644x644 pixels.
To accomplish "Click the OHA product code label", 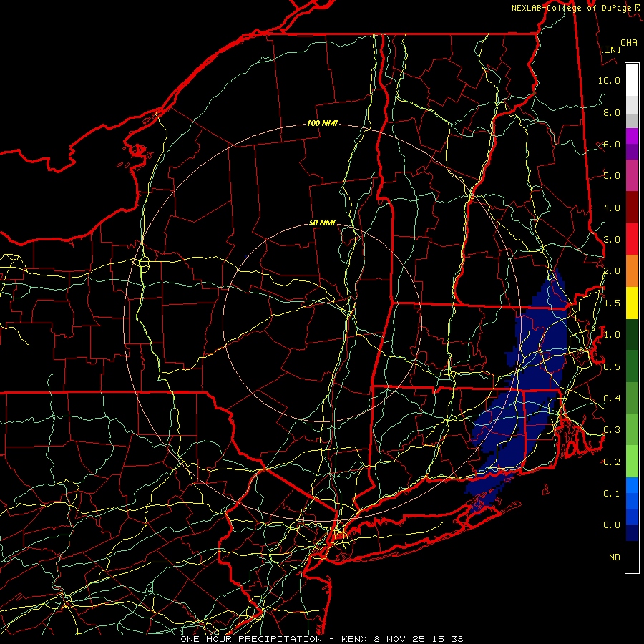I will tap(629, 43).
